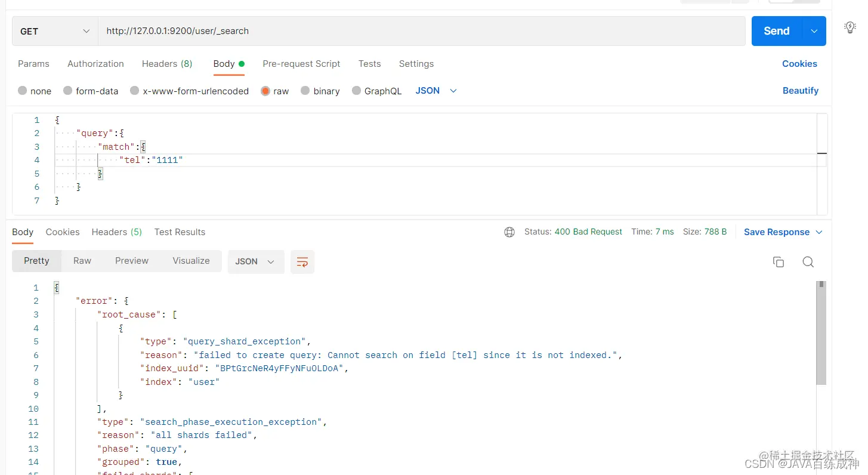The width and height of the screenshot is (868, 475).
Task: Select the none body type radio
Action: [23, 91]
